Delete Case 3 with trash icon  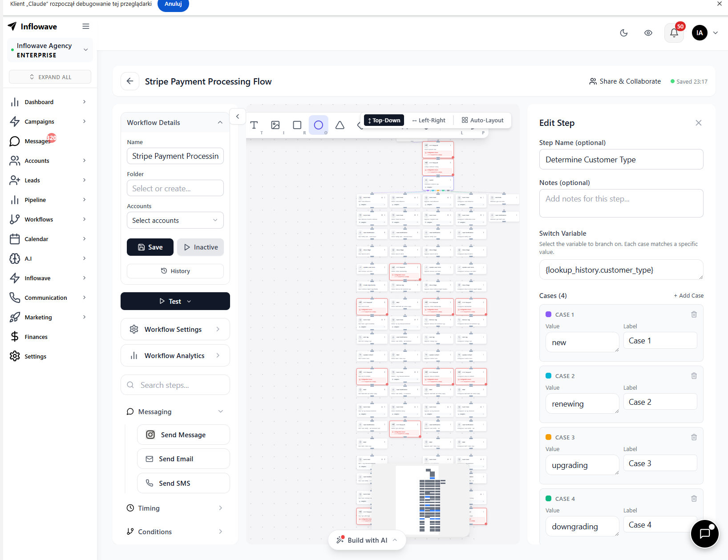click(694, 437)
